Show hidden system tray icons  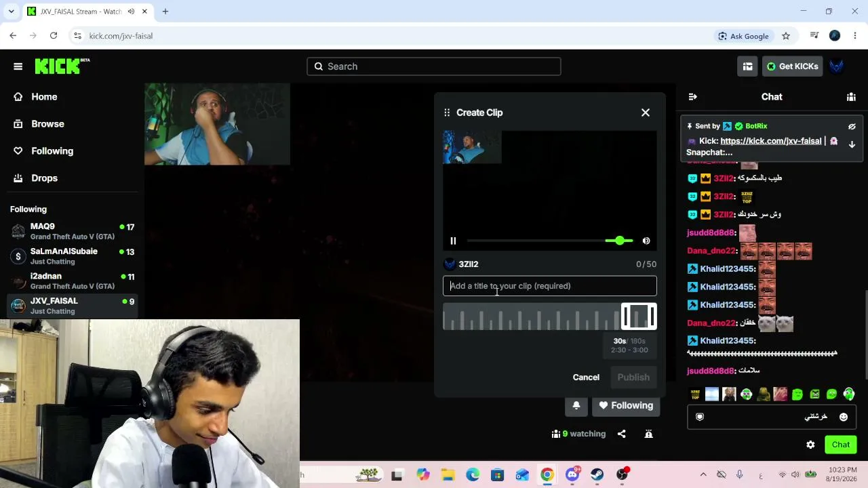[x=703, y=474]
